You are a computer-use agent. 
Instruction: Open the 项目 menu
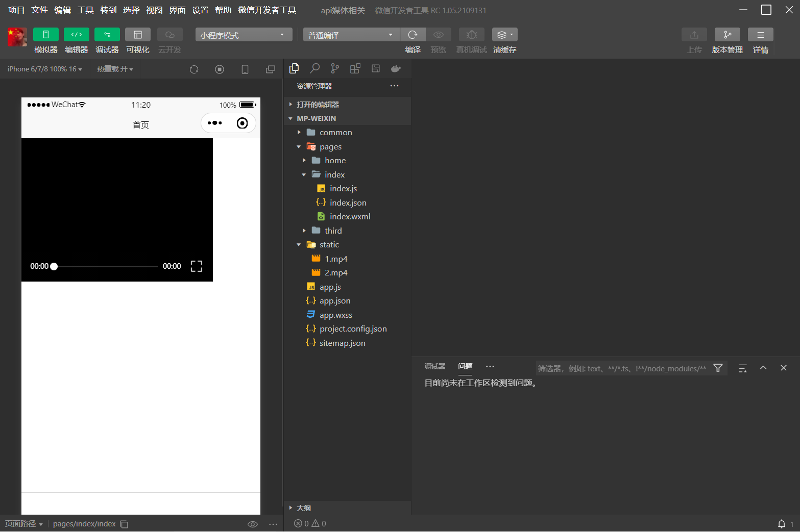[16, 10]
